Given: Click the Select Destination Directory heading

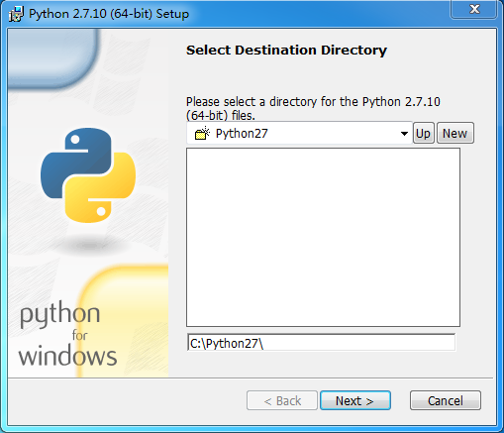Looking at the screenshot, I should coord(286,51).
